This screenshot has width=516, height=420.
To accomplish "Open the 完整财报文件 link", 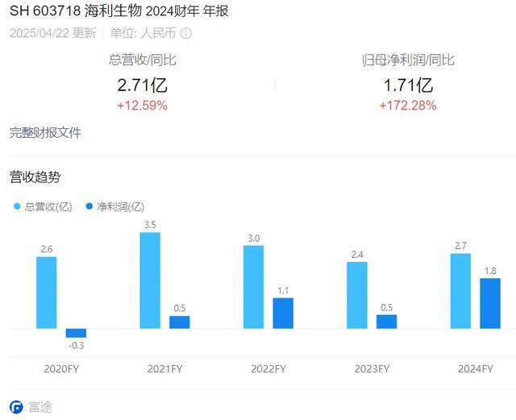I will (45, 133).
